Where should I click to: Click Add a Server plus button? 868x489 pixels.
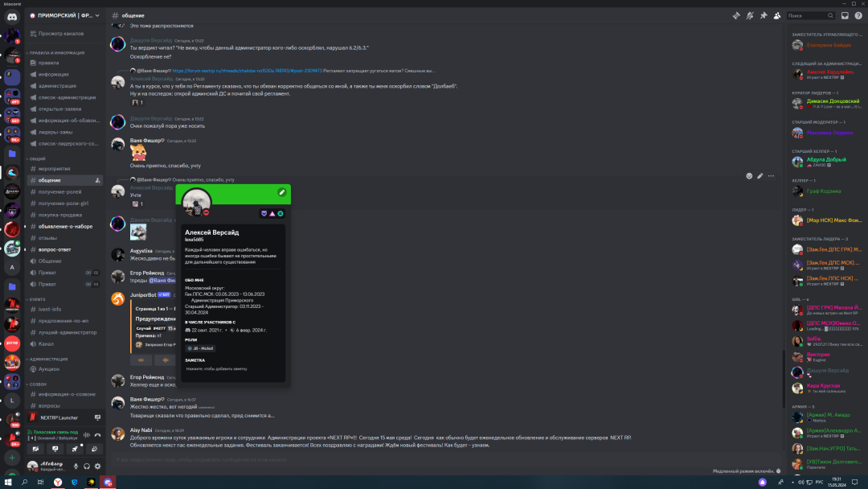[x=12, y=458]
